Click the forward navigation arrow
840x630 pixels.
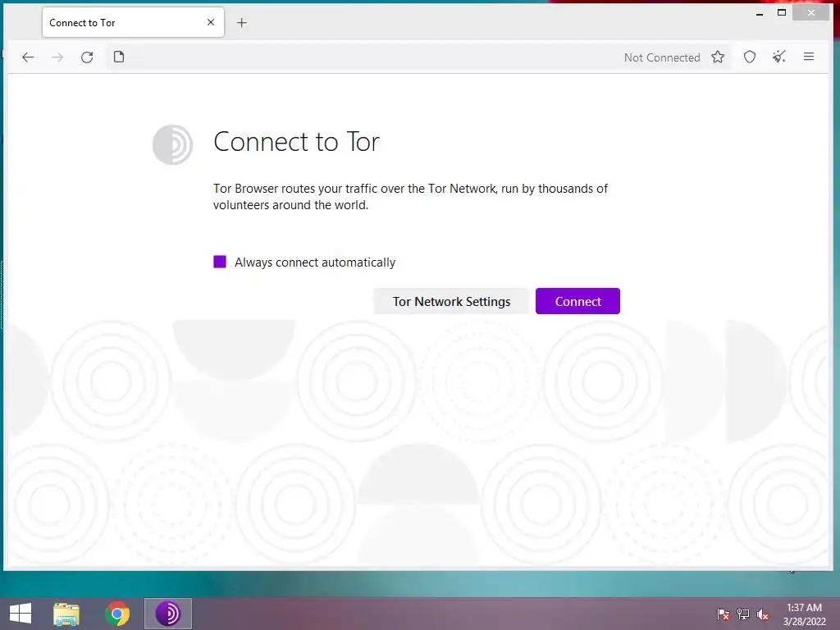tap(57, 57)
